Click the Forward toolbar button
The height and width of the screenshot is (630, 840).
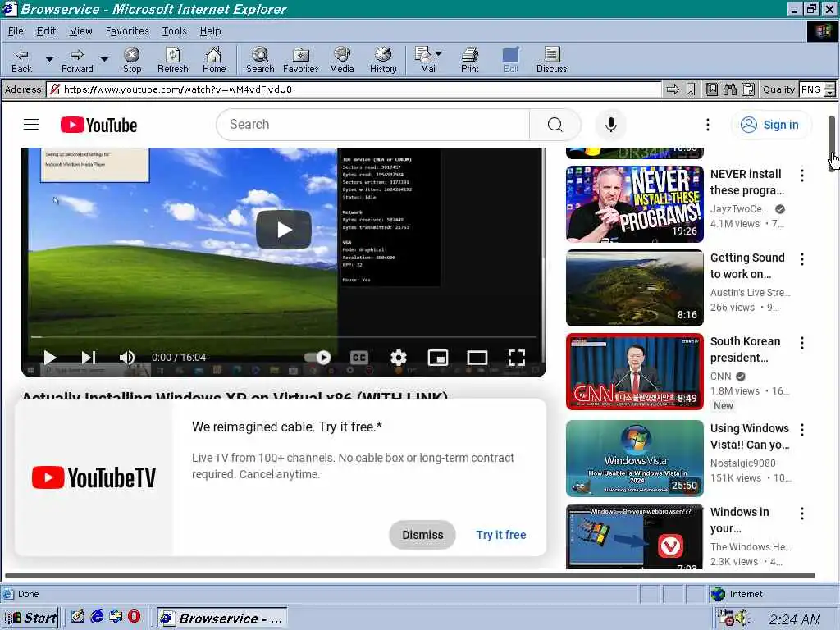click(x=77, y=60)
